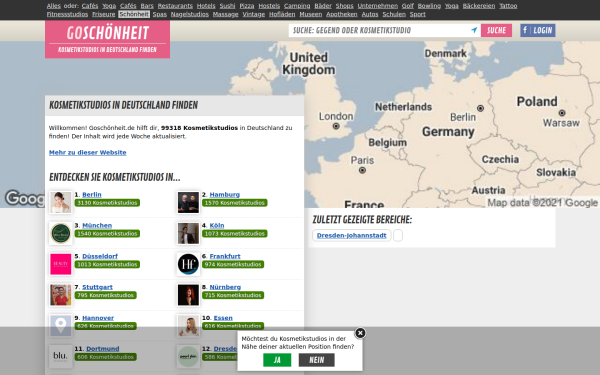Go to the Golf category
Image resolution: width=600 pixels, height=375 pixels.
pyautogui.click(x=408, y=6)
